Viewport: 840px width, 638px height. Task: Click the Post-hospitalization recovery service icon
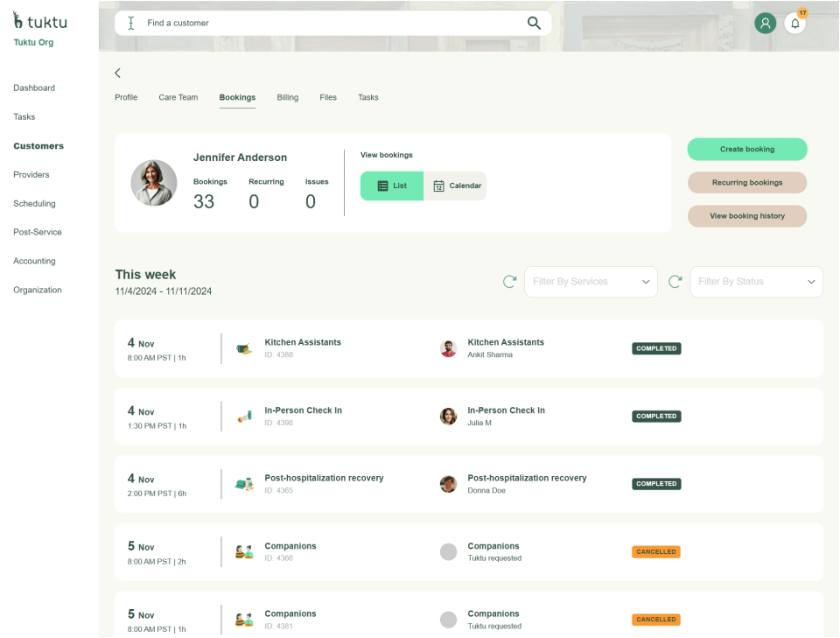coord(244,484)
